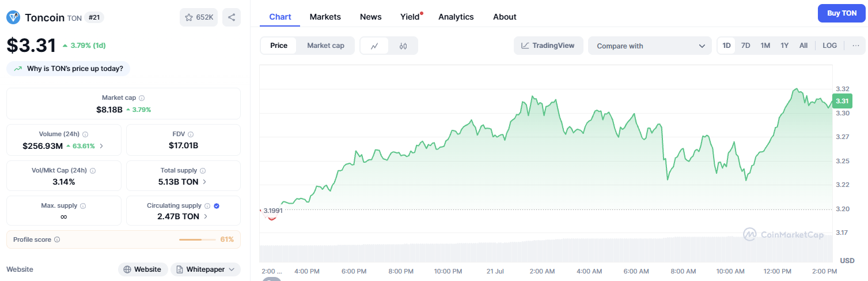
Task: Open Circulating supply info icon
Action: 207,206
